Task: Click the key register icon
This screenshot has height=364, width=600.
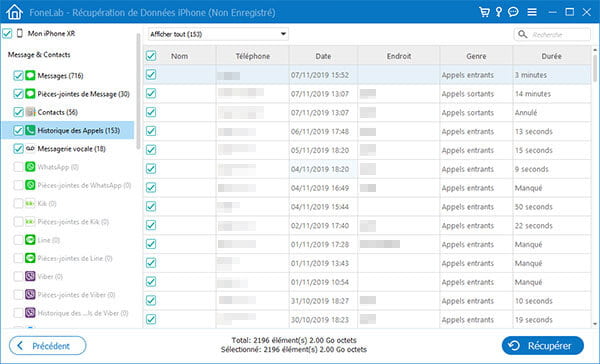Action: click(x=499, y=12)
